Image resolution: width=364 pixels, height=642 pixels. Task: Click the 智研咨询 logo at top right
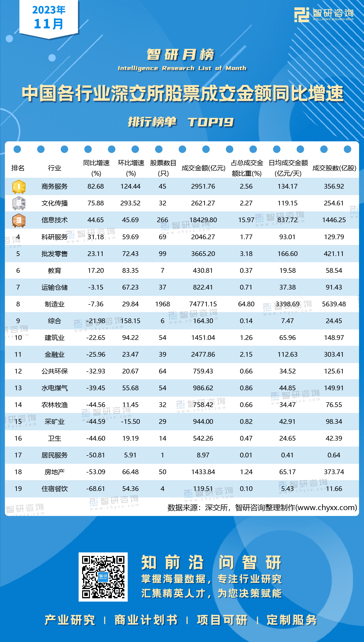(x=324, y=15)
